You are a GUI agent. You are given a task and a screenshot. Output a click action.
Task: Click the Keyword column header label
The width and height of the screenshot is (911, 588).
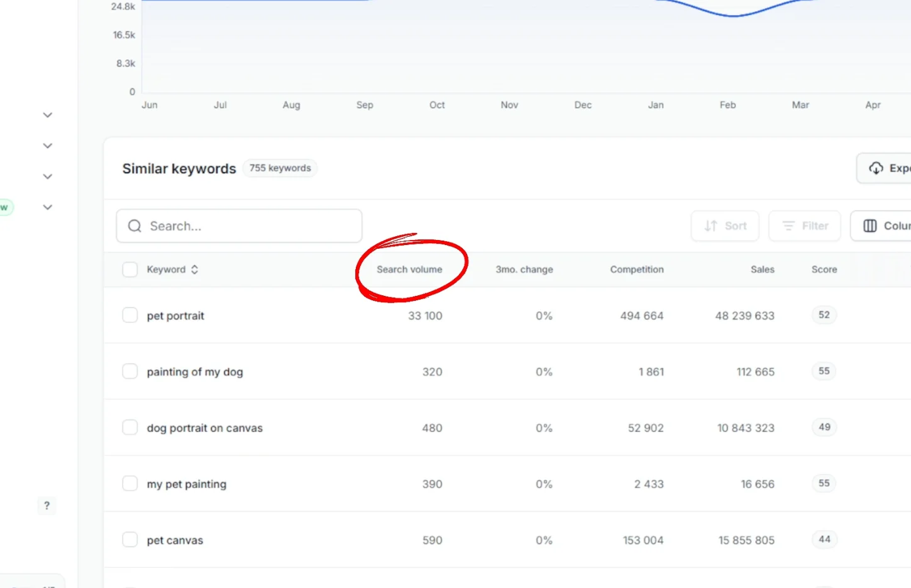point(166,269)
